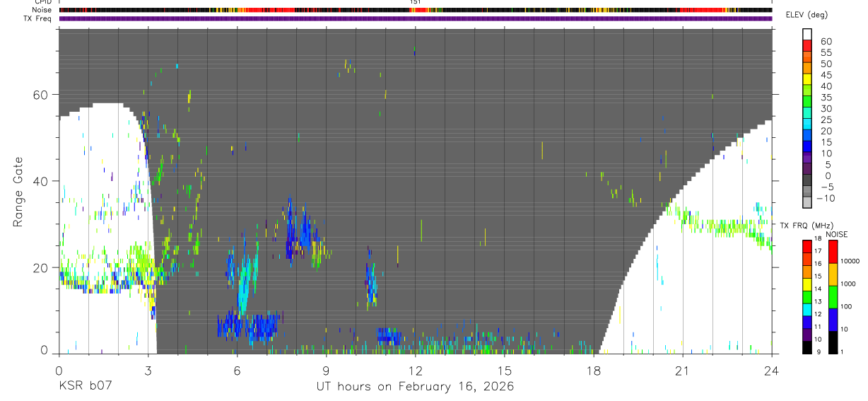Click the yellow 14–15 MHz TX FRQ swatch
Screen dimensions: 868x401
click(807, 283)
